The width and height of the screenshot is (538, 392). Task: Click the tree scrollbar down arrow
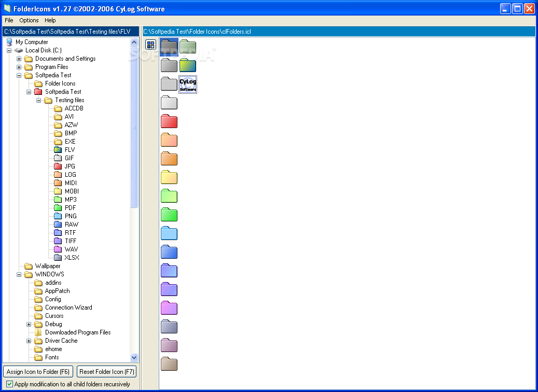(134, 357)
